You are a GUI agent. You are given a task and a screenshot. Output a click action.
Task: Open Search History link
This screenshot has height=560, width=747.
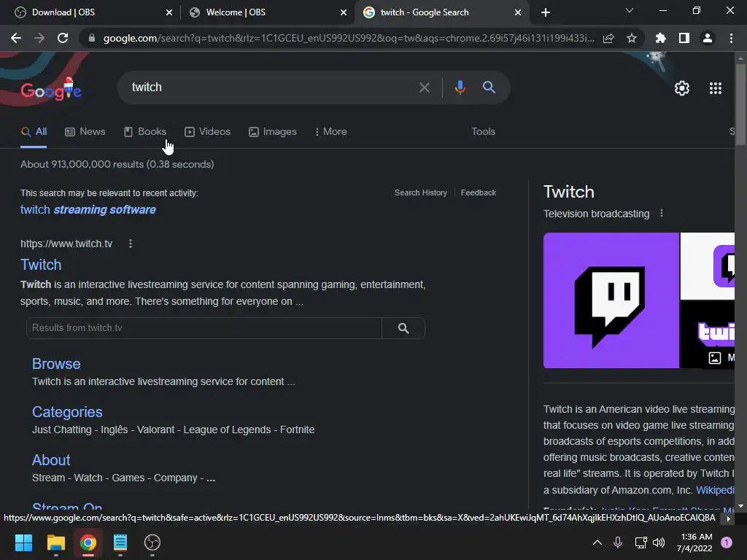421,192
